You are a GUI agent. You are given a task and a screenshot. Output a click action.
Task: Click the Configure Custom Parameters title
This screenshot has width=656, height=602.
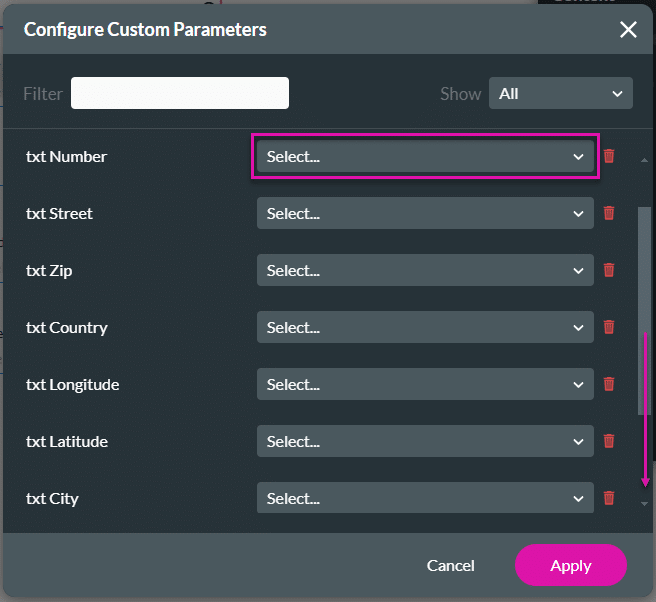click(x=145, y=30)
